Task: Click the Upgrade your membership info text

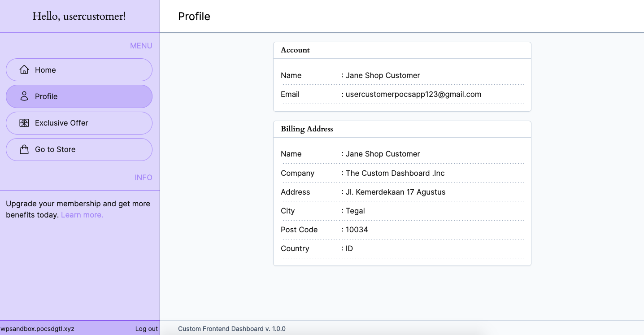Action: click(78, 209)
